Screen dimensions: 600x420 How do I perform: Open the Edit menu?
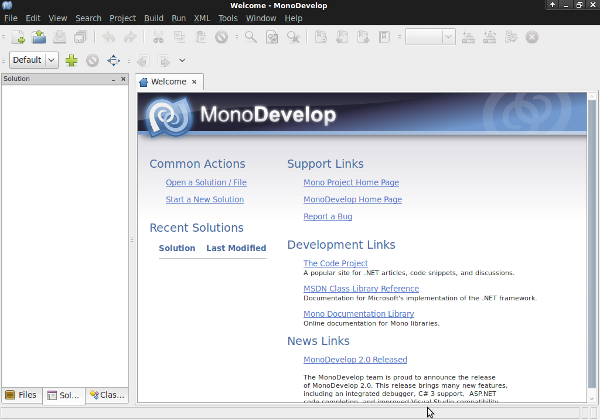tap(33, 18)
